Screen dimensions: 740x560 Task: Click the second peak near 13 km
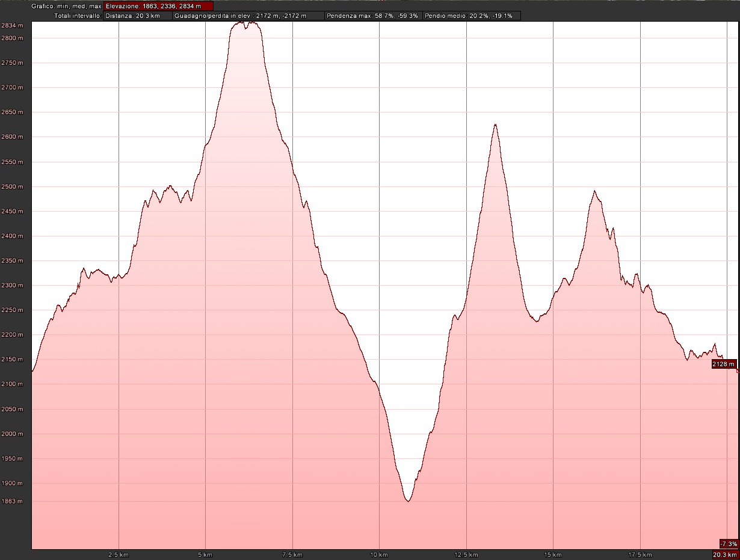pos(495,125)
